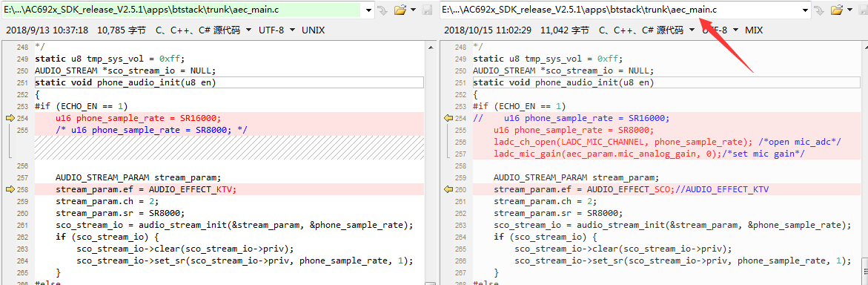Open left pane UTF-8 encoding dropdown
This screenshot has height=285, width=868.
coord(276,30)
